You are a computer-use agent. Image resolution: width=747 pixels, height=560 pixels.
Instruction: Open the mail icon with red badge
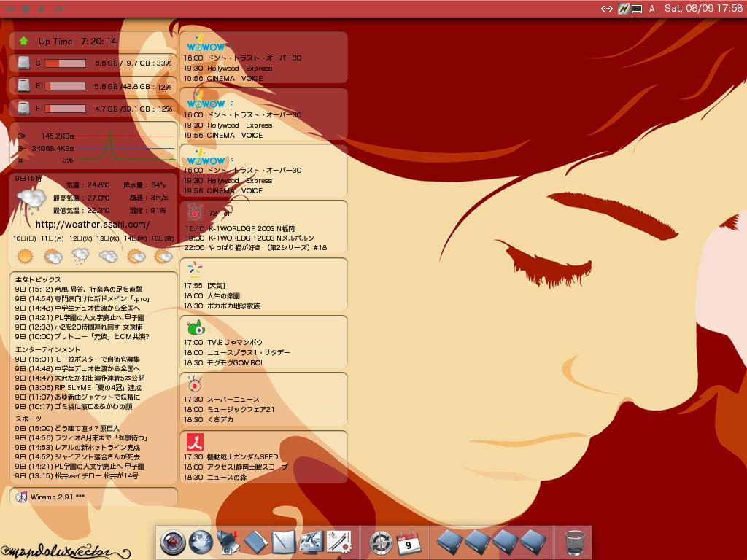(x=228, y=542)
